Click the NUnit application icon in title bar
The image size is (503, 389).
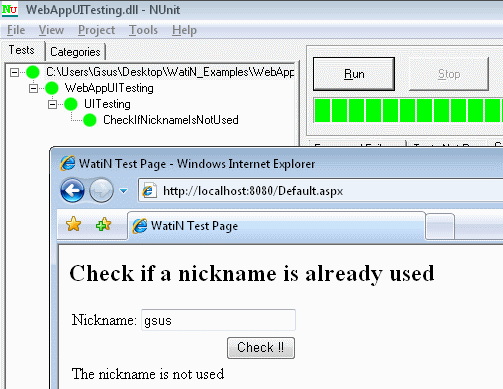(x=9, y=9)
